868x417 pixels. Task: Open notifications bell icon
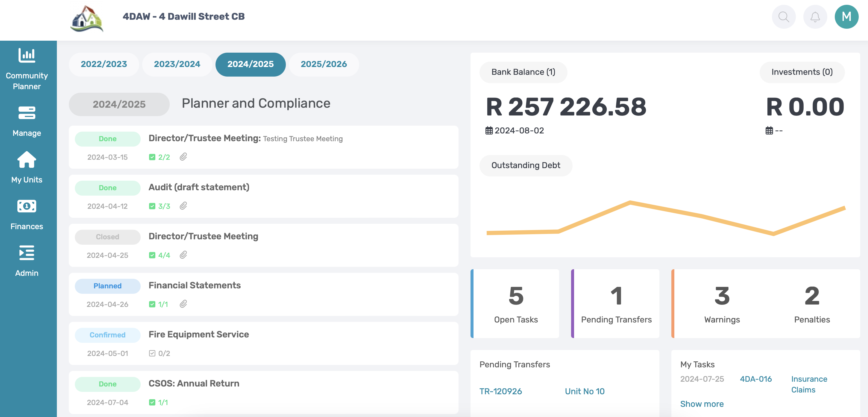click(x=815, y=17)
